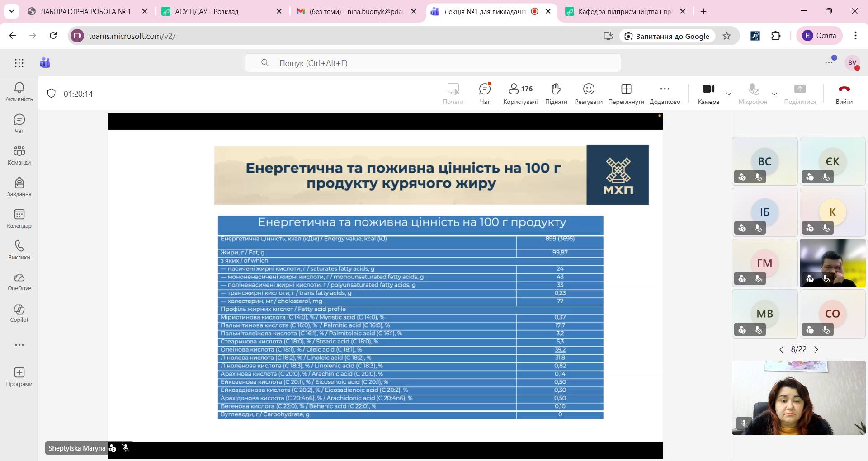Toggle the microphone mute
Screen dimensions: 868x461
(753, 94)
